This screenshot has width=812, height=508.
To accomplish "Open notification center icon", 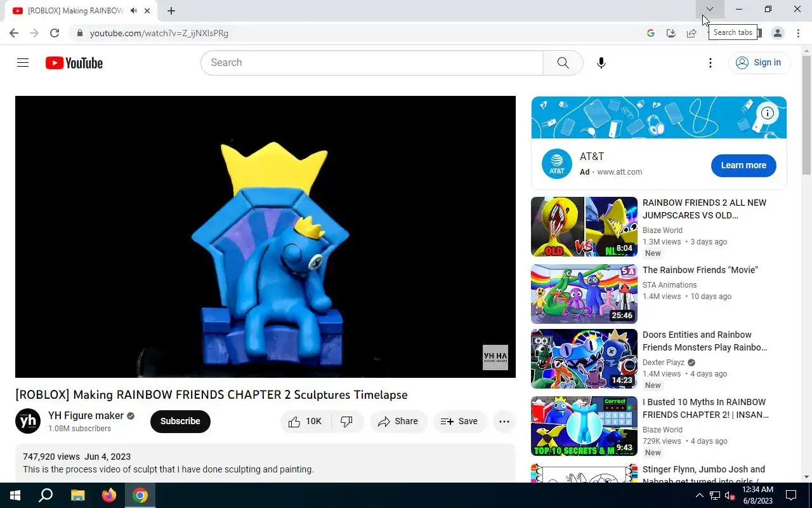I will pyautogui.click(x=791, y=495).
